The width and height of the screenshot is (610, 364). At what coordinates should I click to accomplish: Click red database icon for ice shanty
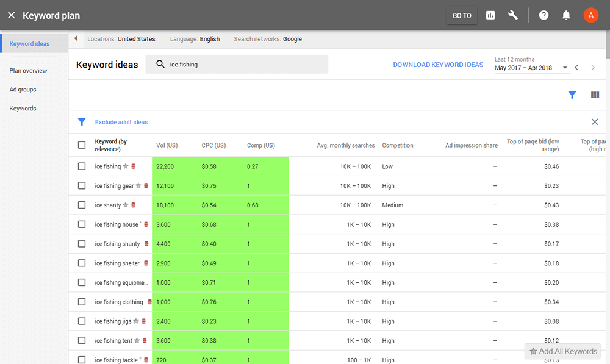133,205
